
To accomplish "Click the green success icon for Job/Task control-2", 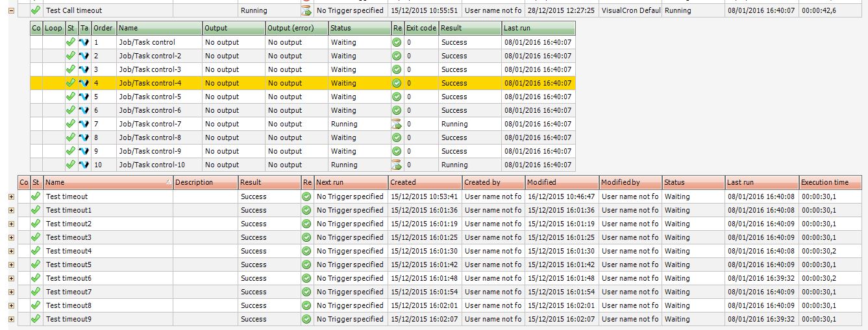I will pyautogui.click(x=397, y=56).
